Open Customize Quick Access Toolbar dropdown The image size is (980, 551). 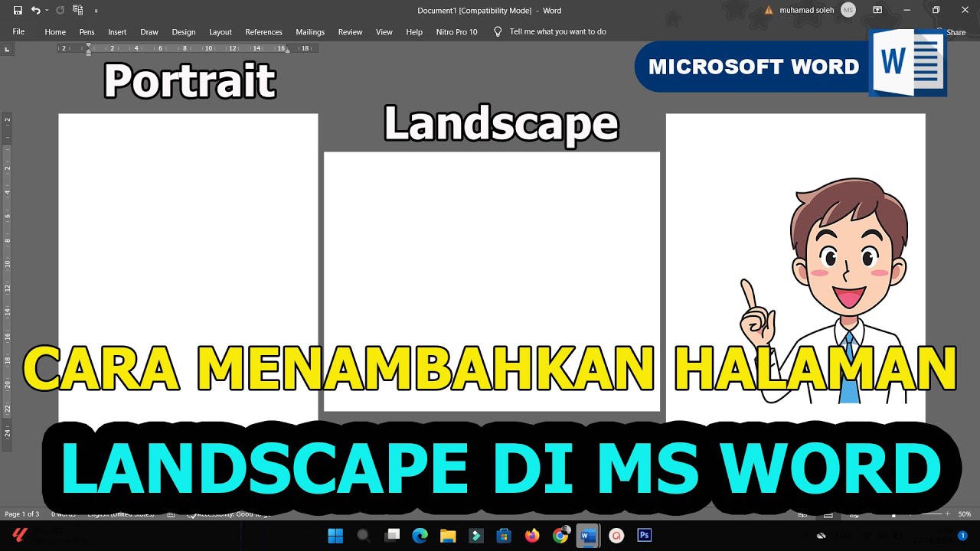point(96,11)
